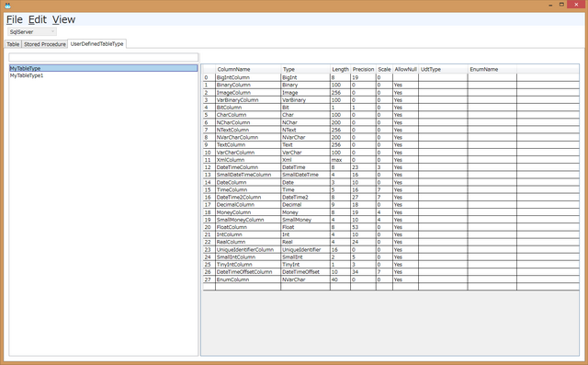Click the Scale column header
The image size is (588, 365).
[384, 69]
